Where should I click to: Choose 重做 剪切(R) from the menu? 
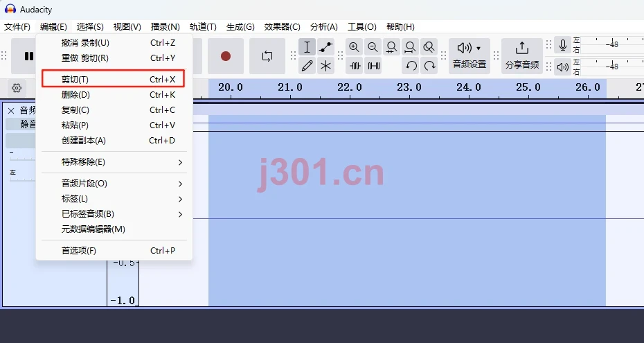114,58
